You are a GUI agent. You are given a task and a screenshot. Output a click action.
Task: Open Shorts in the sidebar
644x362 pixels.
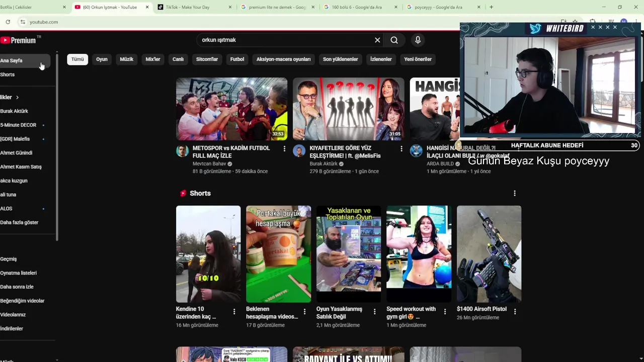point(25,74)
